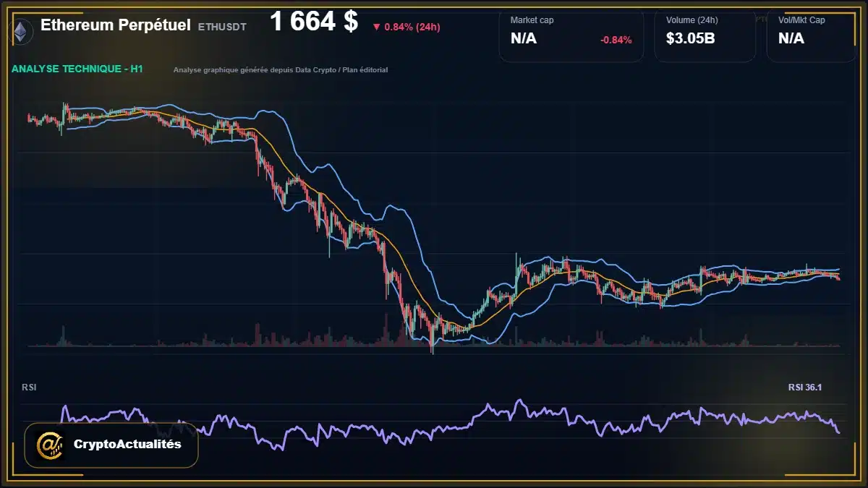Open the Volume (24h) card
The image size is (868, 488).
point(705,35)
